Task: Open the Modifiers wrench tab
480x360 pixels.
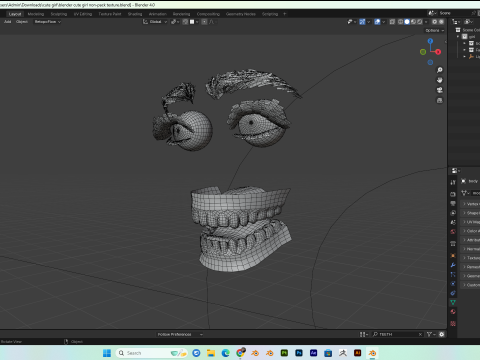Action: click(x=453, y=265)
